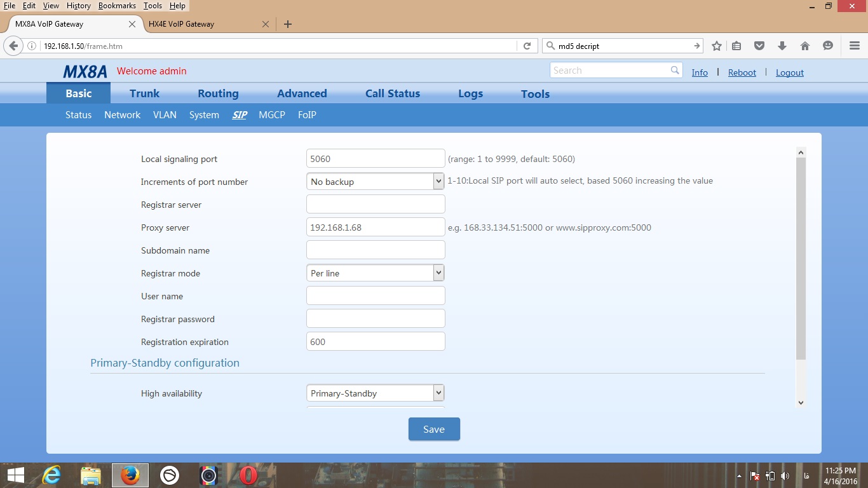Expand the High availability dropdown
The width and height of the screenshot is (868, 488).
pyautogui.click(x=438, y=393)
